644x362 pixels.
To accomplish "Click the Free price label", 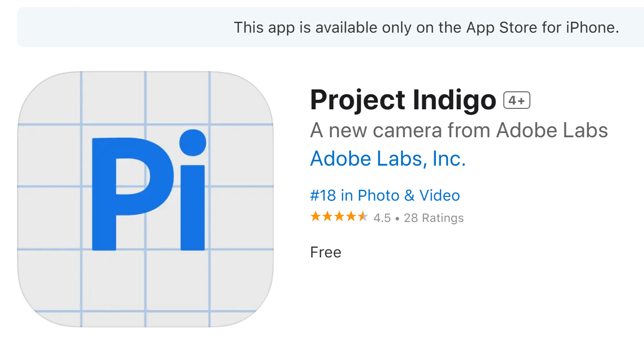I will 326,252.
